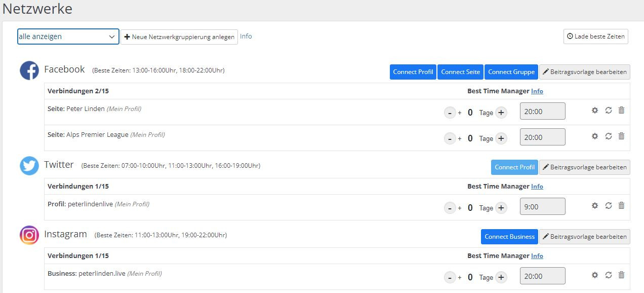Delete the peterlinden.live Instagram connection
Image resolution: width=644 pixels, height=293 pixels.
click(x=621, y=275)
